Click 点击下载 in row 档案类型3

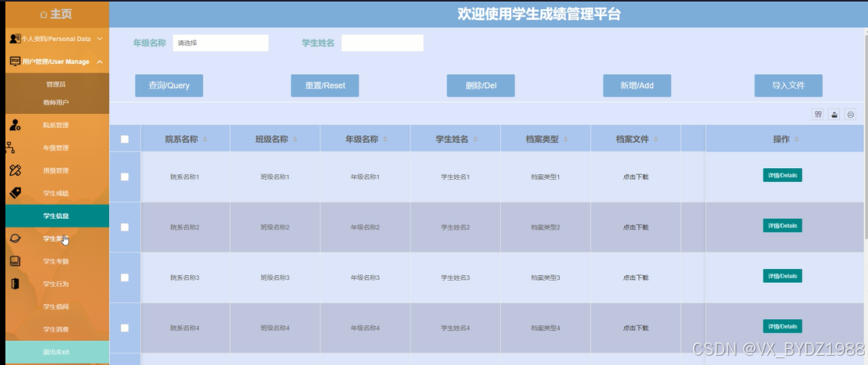click(x=636, y=277)
